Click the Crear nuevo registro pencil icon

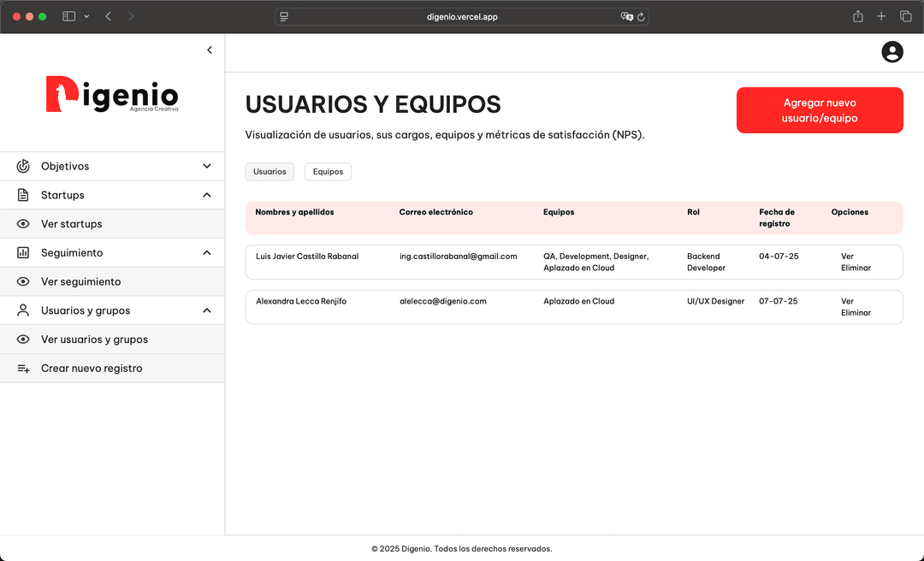click(x=21, y=368)
